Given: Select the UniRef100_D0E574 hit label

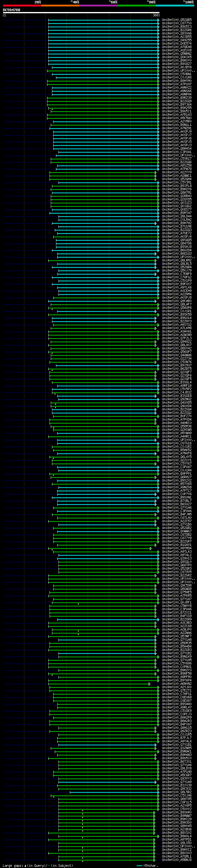Looking at the screenshot, I should (x=177, y=43).
